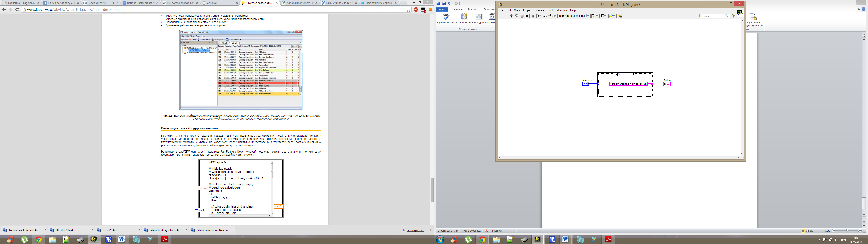Pause LabVIEW execution
This screenshot has width=868, height=244.
[x=527, y=16]
